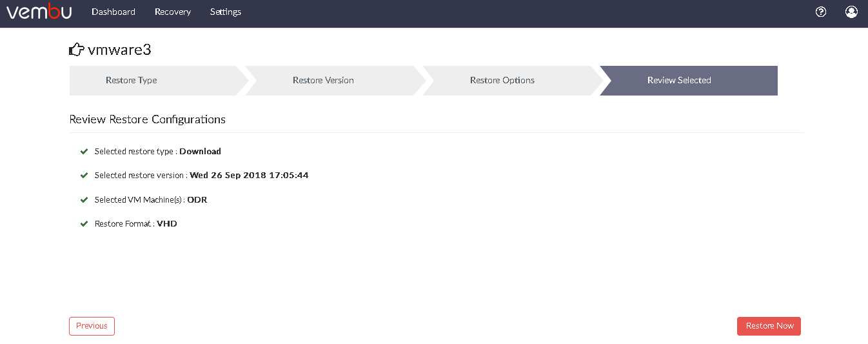This screenshot has height=344, width=868.
Task: Click the vmware3 job title
Action: pyautogui.click(x=119, y=50)
